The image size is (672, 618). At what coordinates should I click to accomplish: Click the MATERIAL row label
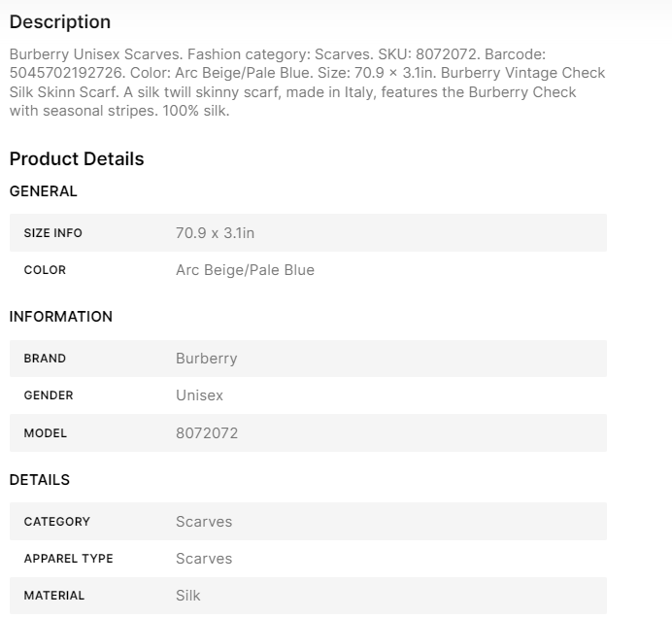(54, 596)
